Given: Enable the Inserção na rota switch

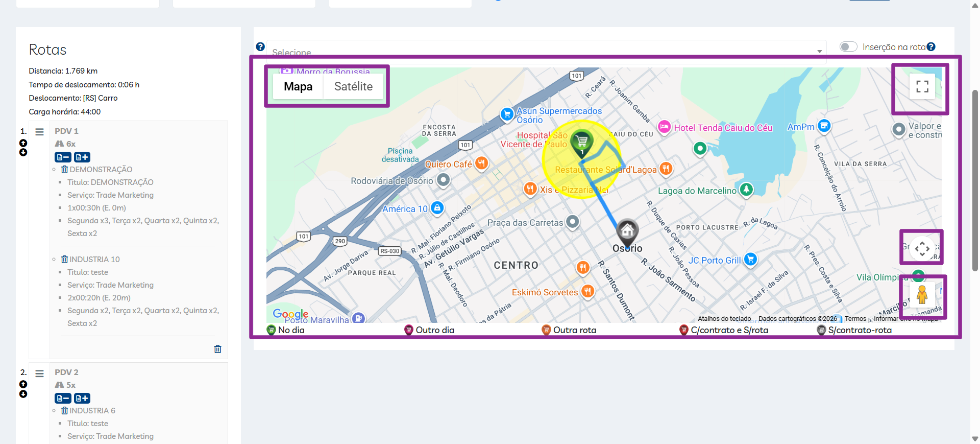Looking at the screenshot, I should (x=848, y=47).
